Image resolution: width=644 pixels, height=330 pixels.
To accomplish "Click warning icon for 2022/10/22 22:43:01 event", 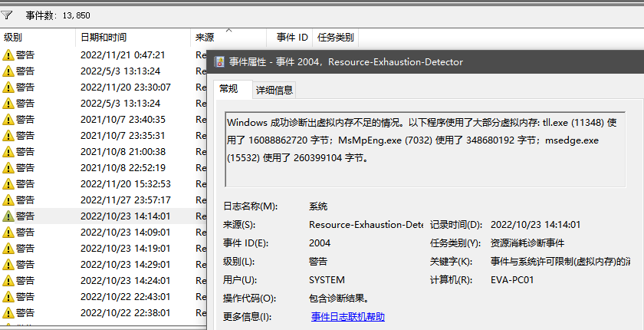I will [8, 297].
